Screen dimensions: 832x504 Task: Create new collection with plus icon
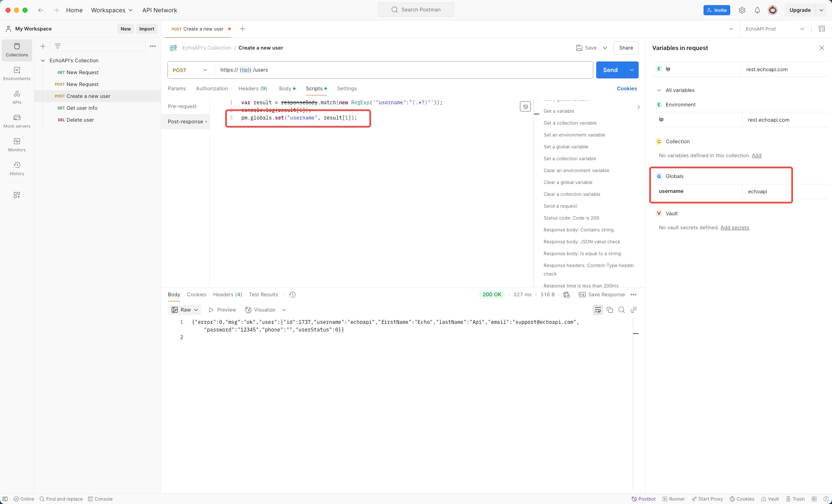tap(43, 46)
